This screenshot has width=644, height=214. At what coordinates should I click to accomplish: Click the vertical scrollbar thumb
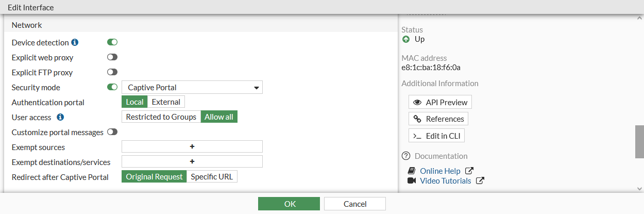point(639,141)
